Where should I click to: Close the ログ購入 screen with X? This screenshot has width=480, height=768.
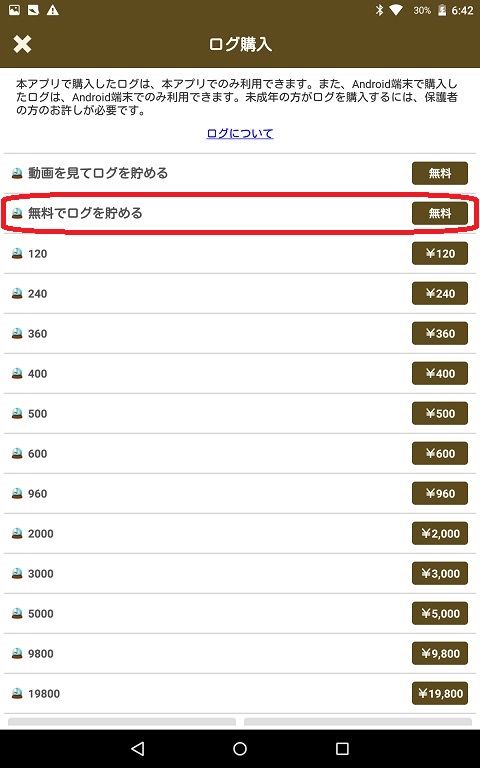click(22, 44)
